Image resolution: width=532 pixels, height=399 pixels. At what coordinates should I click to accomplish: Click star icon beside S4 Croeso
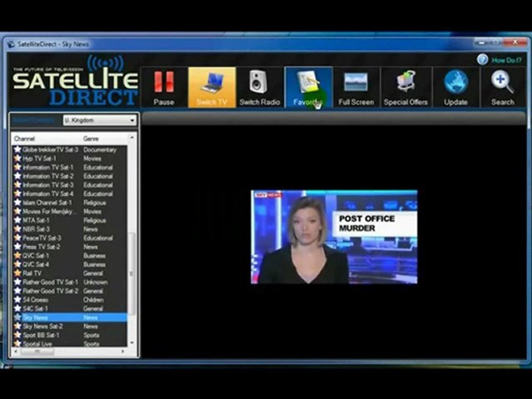[17, 299]
